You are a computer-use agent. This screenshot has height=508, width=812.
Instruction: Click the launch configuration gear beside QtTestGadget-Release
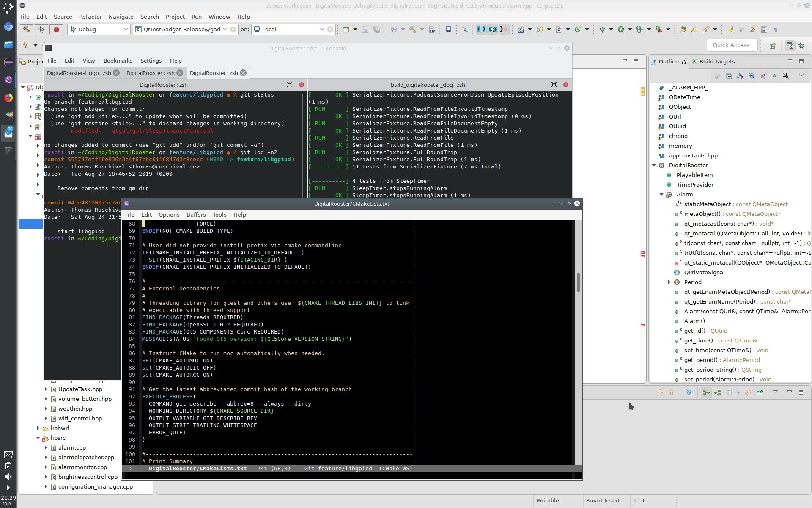[x=233, y=29]
